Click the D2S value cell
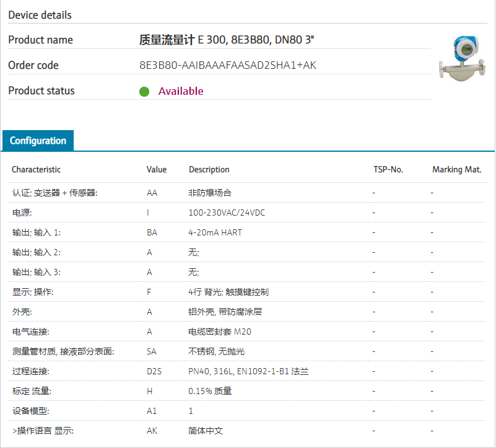 154,371
